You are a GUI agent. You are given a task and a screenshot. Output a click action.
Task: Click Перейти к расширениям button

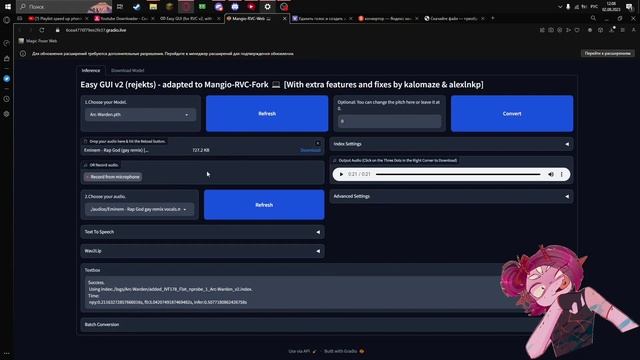(607, 53)
